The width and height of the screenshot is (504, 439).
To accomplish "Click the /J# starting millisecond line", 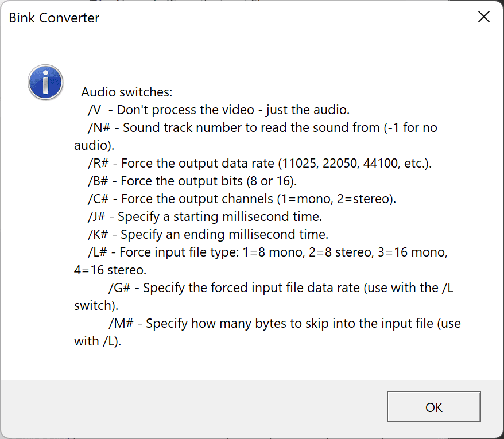I will coord(204,217).
